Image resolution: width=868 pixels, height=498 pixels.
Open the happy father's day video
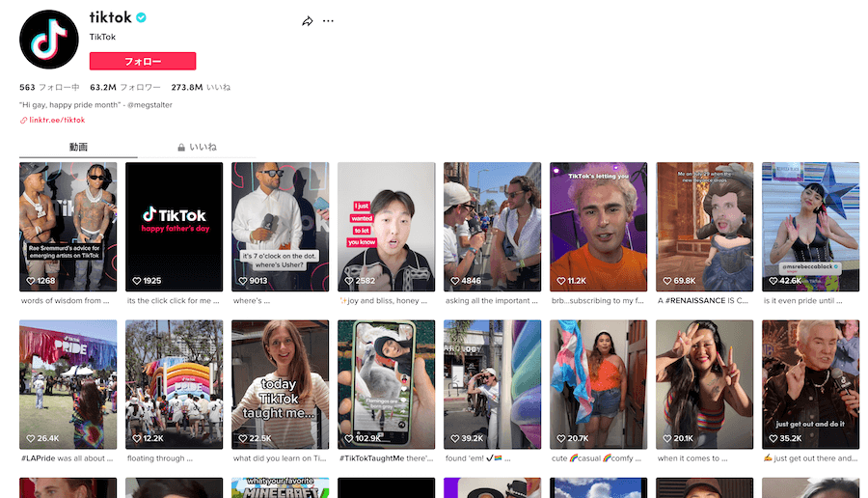pos(175,227)
